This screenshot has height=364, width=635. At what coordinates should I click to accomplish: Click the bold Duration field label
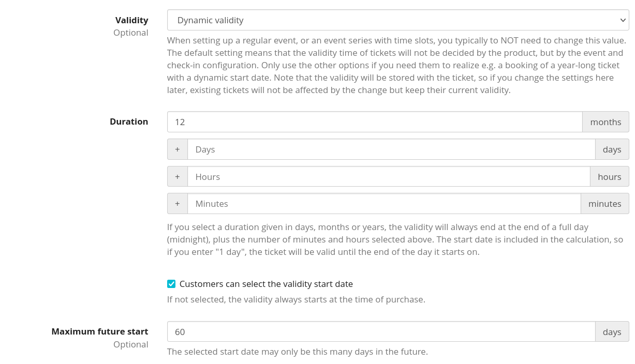pyautogui.click(x=129, y=122)
